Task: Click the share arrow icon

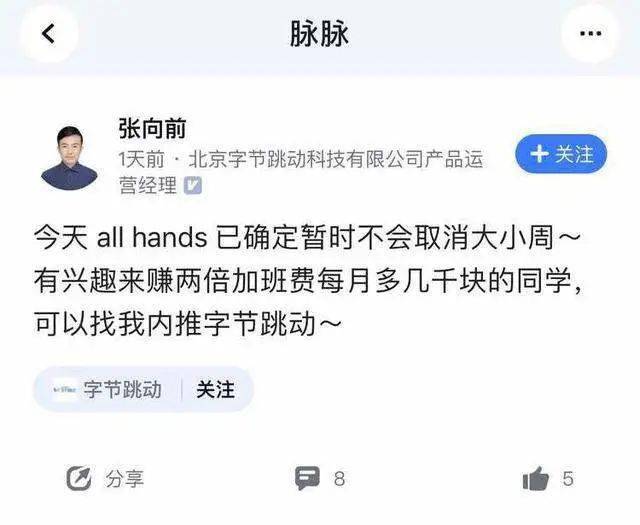Action: (78, 478)
